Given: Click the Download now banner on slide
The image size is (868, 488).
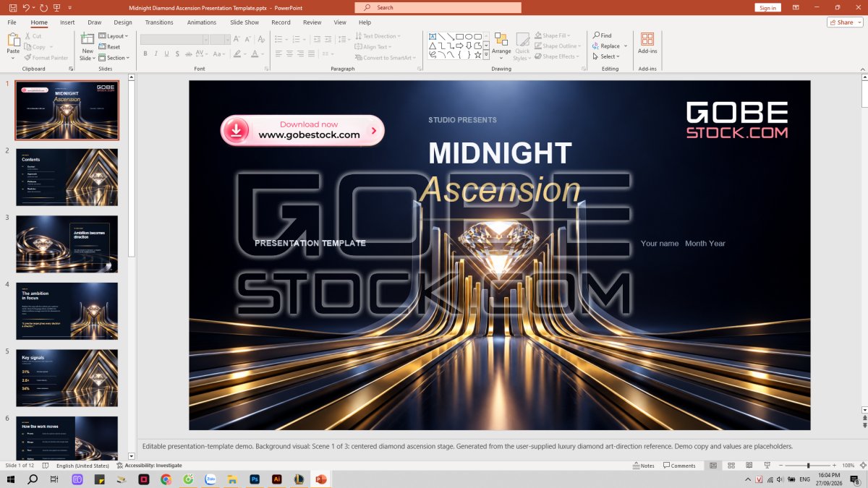Looking at the screenshot, I should [x=302, y=130].
